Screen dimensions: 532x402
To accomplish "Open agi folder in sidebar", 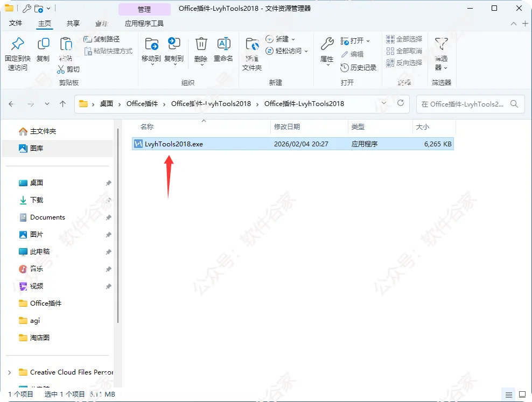I will 29,320.
